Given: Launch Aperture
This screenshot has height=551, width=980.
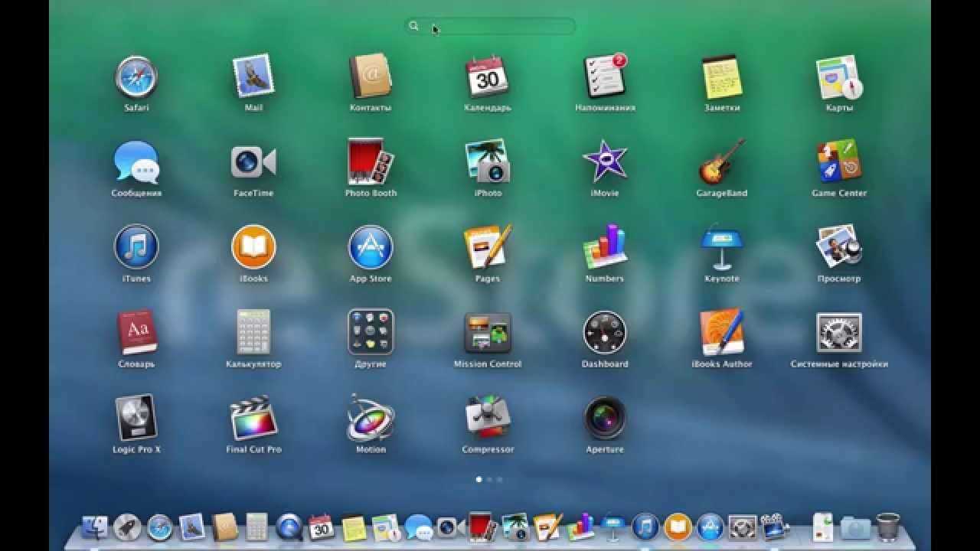Looking at the screenshot, I should (605, 417).
